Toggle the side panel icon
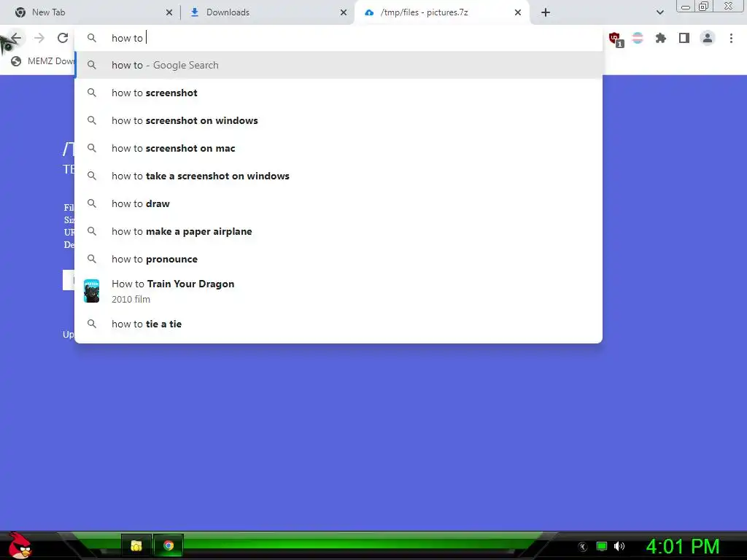The image size is (747, 560). [684, 38]
